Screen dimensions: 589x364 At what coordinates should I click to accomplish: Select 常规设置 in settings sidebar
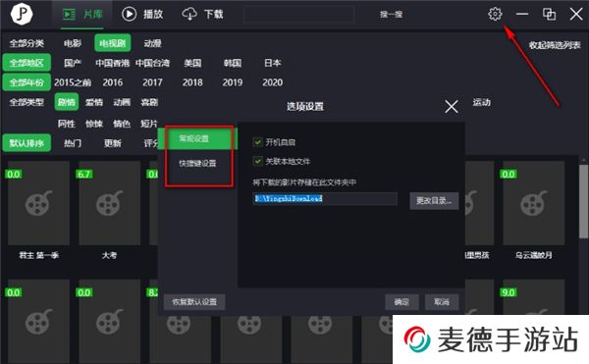pos(197,138)
